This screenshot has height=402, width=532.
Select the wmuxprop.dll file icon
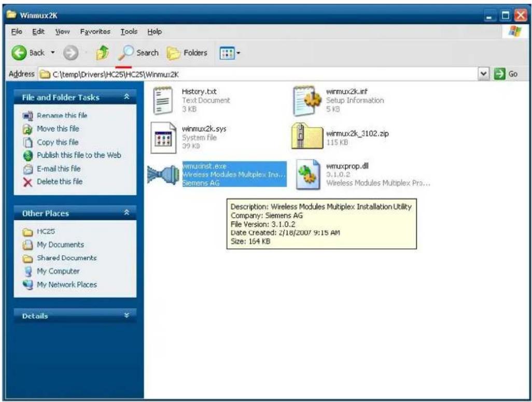click(x=309, y=174)
